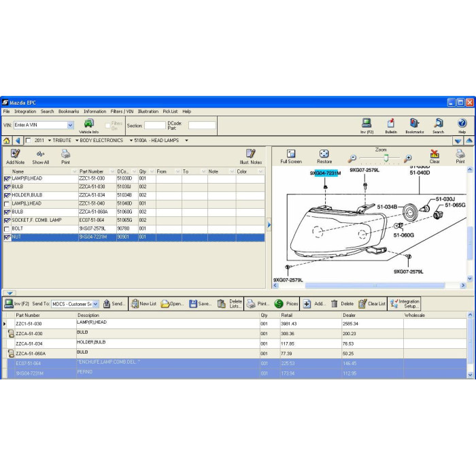Show Prices with dollar icon
This screenshot has height=476, width=476.
(286, 303)
